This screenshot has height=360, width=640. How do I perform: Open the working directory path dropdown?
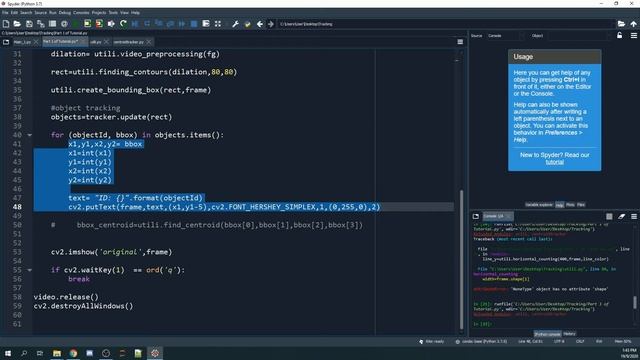coord(446,24)
